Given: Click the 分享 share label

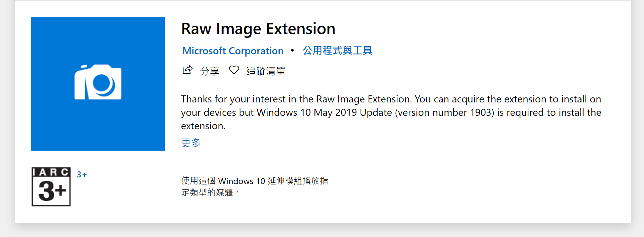Looking at the screenshot, I should 210,71.
